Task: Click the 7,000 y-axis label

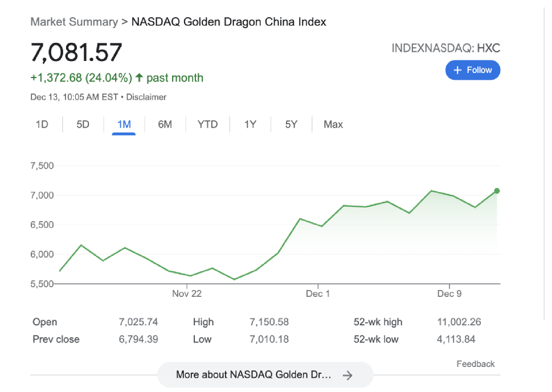Action: pos(42,195)
